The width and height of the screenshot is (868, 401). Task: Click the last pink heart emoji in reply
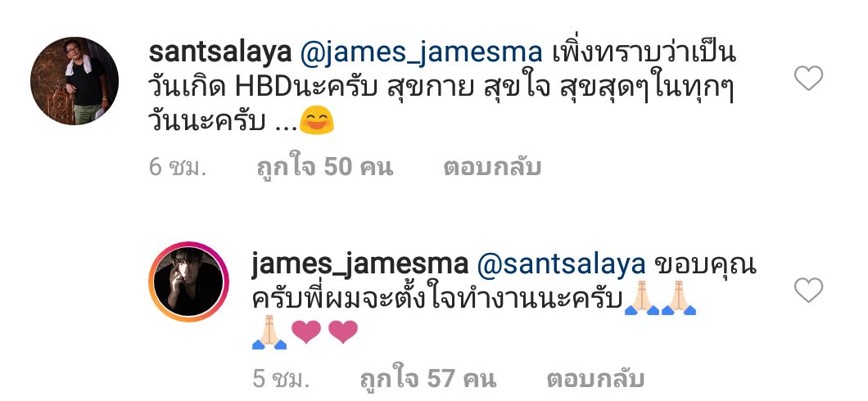[342, 332]
